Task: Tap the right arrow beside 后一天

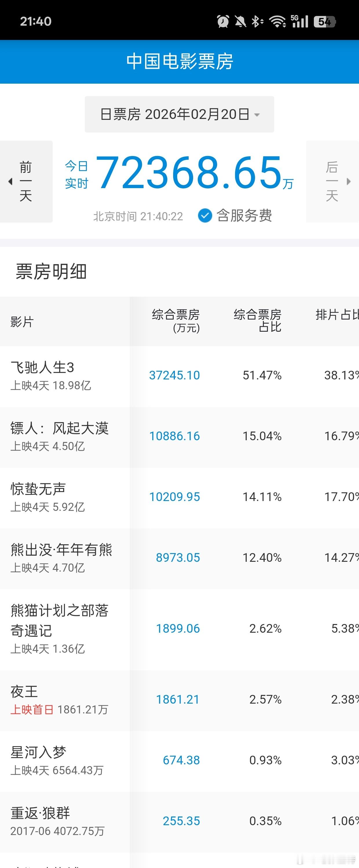Action: pyautogui.click(x=349, y=181)
